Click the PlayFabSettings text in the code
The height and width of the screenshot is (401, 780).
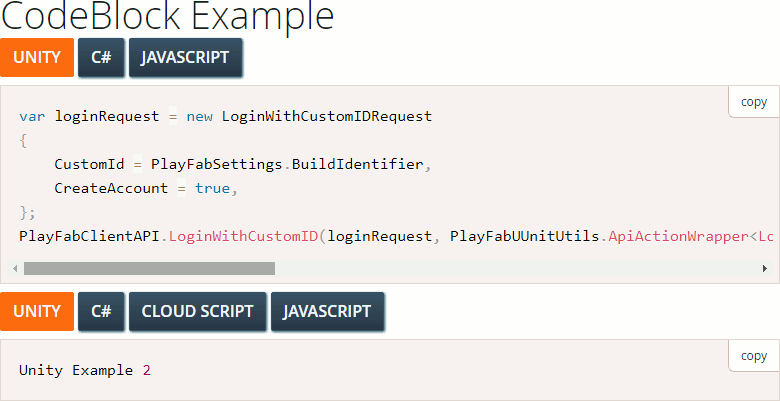click(217, 165)
